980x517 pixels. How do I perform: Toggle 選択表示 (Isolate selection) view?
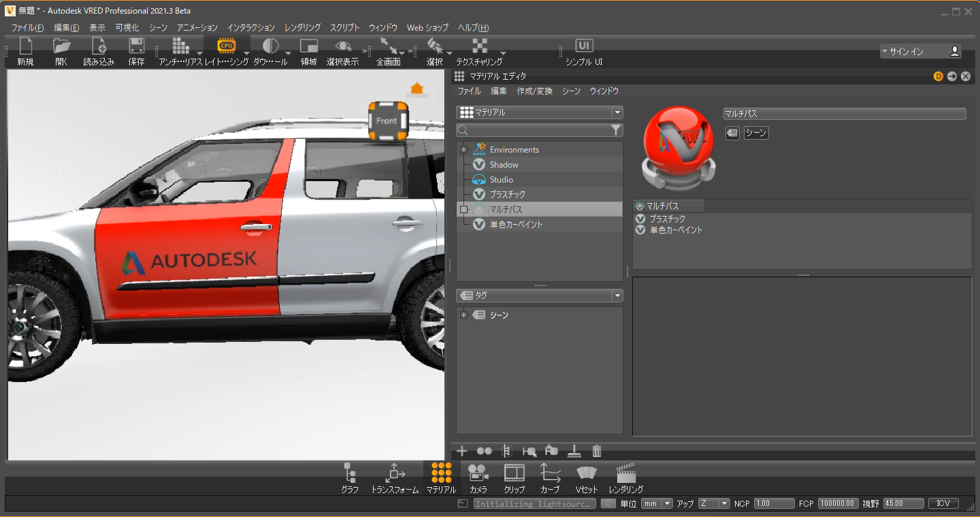pos(344,46)
